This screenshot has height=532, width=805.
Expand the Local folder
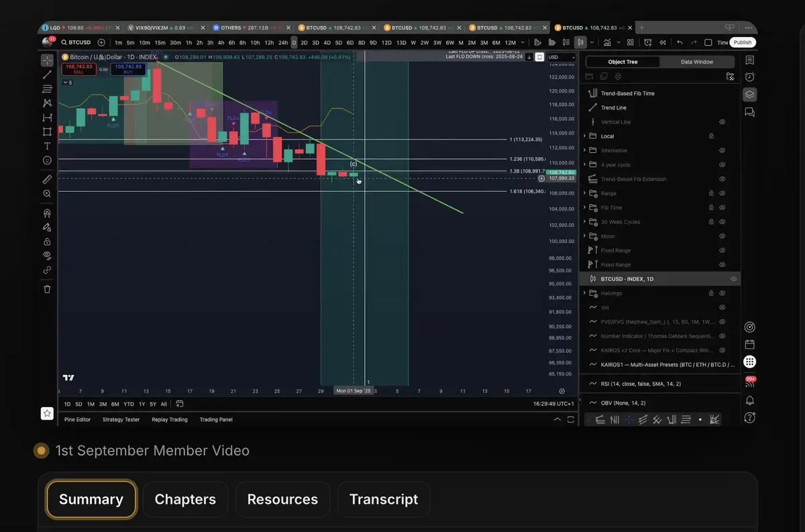click(584, 136)
